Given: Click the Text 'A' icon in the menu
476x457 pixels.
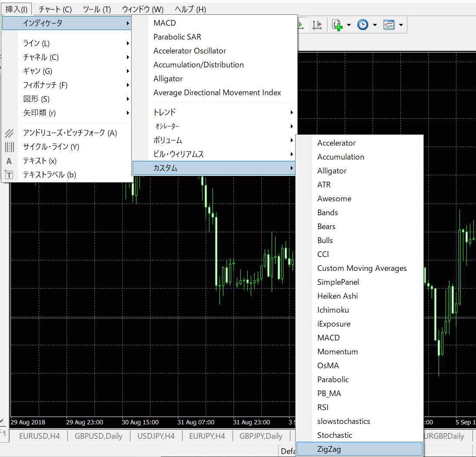Looking at the screenshot, I should (9, 161).
